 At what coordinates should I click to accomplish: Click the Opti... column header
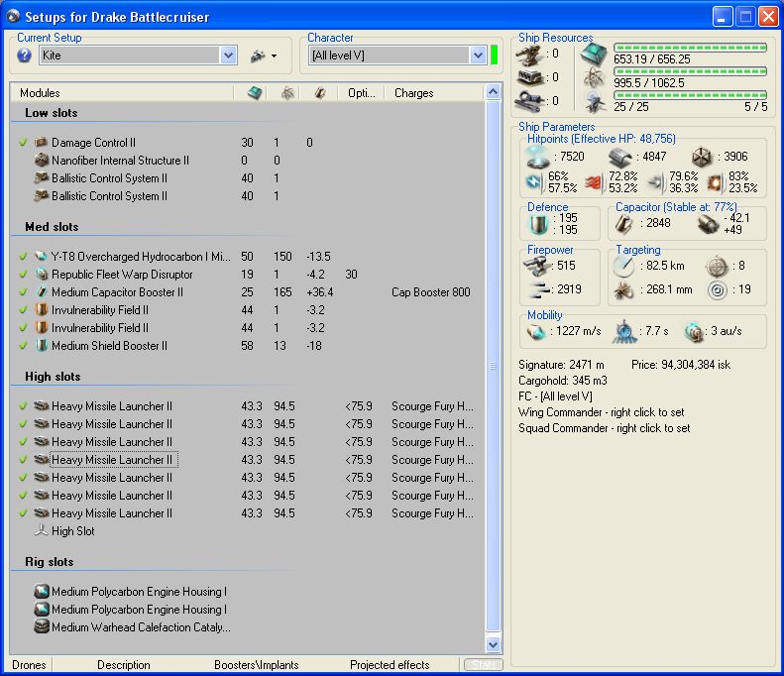point(361,93)
